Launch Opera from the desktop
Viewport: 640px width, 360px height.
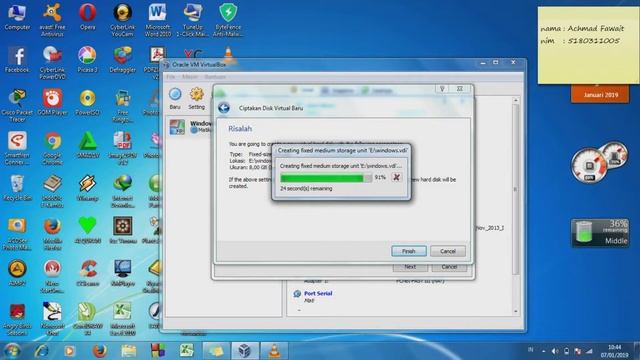[87, 18]
